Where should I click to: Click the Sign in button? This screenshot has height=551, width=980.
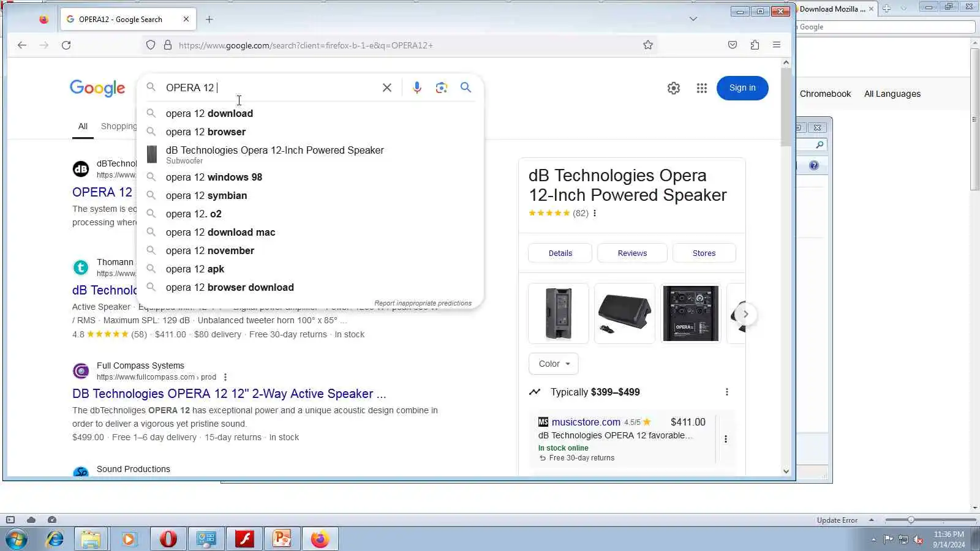[742, 88]
